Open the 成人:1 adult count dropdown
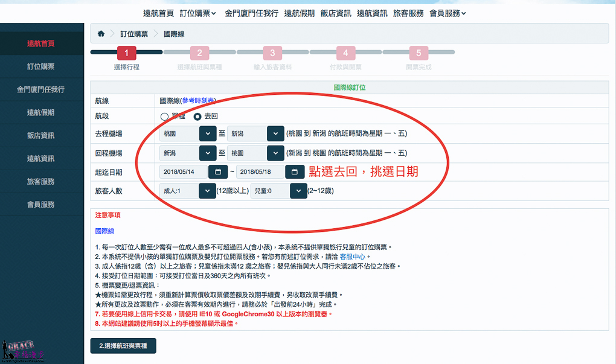 click(207, 191)
